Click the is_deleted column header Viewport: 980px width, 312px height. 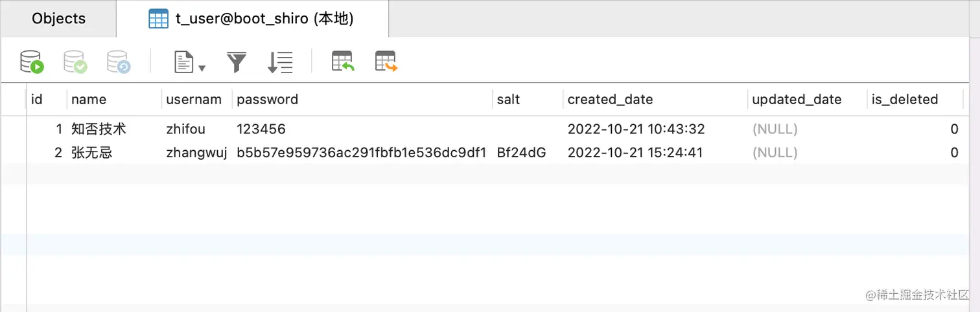(915, 100)
